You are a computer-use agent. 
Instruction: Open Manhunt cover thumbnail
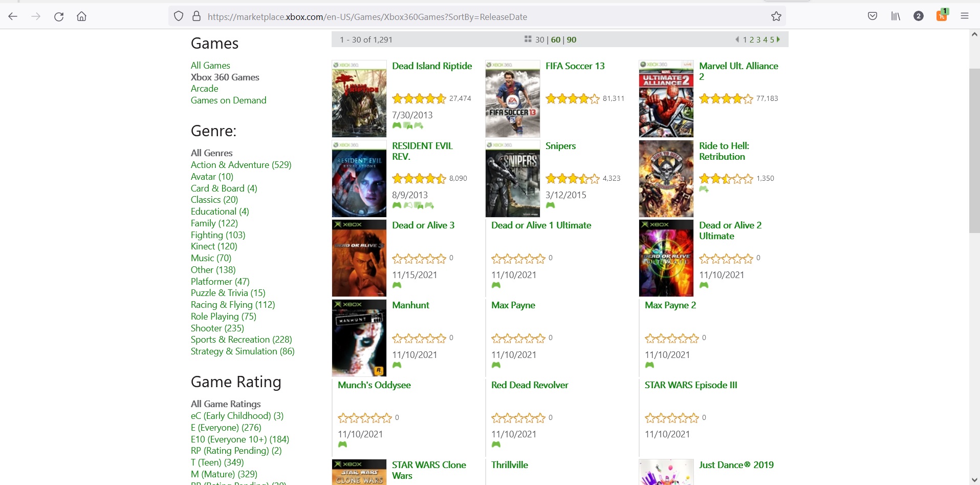(359, 338)
